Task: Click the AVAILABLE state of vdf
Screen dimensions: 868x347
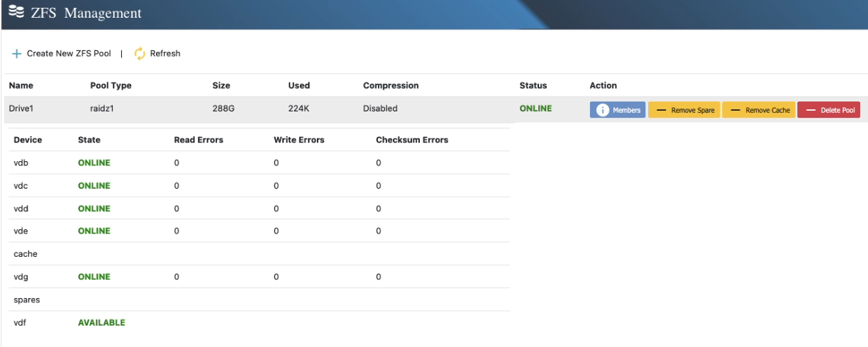Action: (x=101, y=323)
